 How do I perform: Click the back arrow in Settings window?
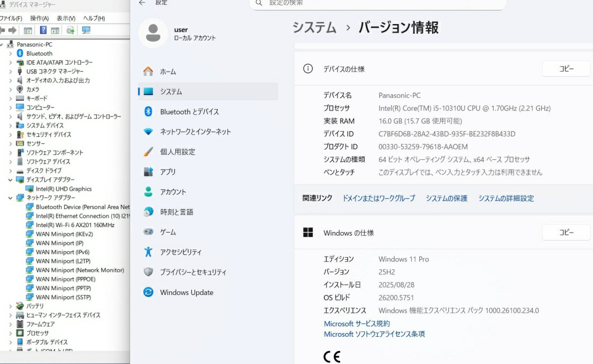tap(142, 3)
